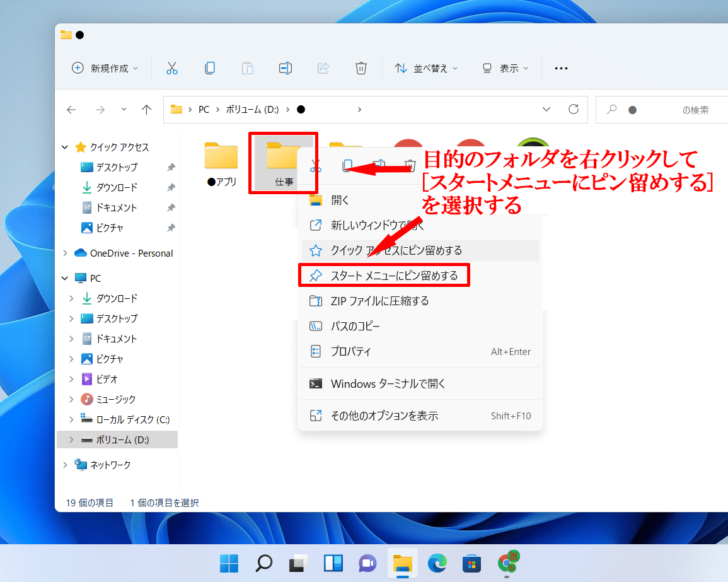Viewport: 728px width, 582px height.
Task: Open the Windows Start button
Action: click(x=229, y=563)
